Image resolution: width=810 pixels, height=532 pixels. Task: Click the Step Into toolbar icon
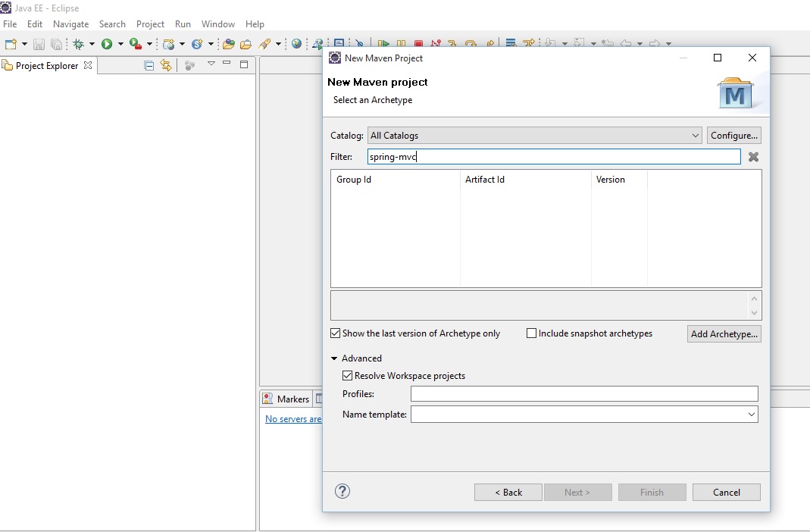(452, 43)
